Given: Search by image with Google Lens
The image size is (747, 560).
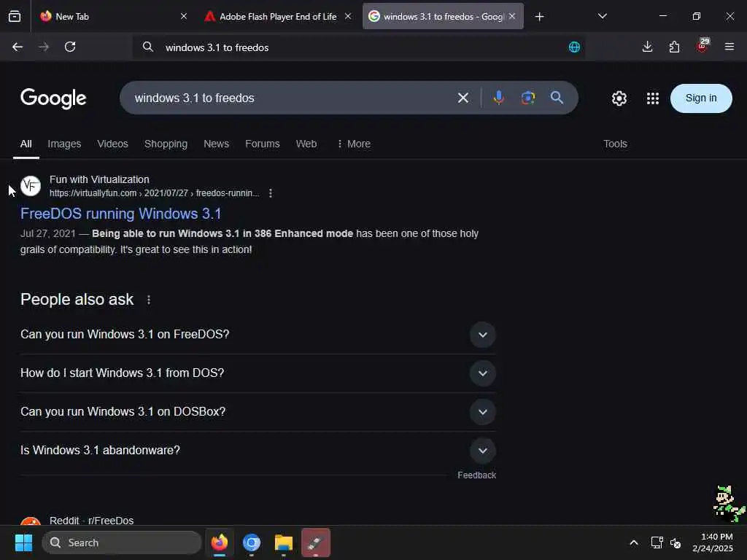Looking at the screenshot, I should (528, 98).
